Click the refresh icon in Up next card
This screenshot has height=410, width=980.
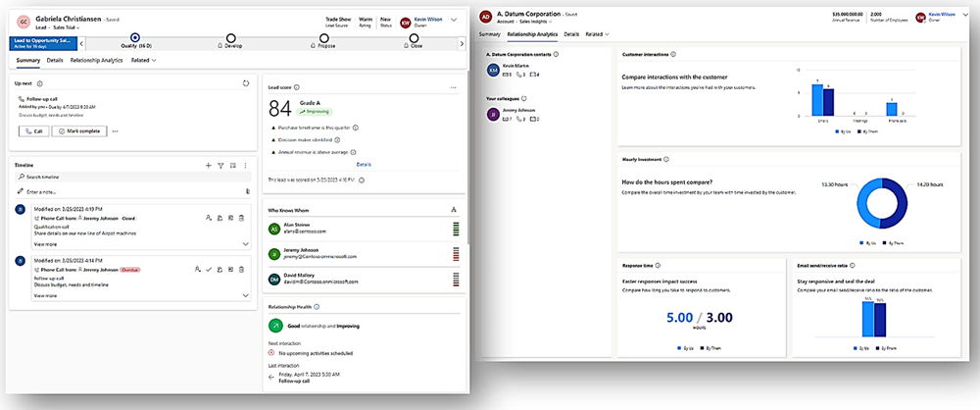point(245,83)
